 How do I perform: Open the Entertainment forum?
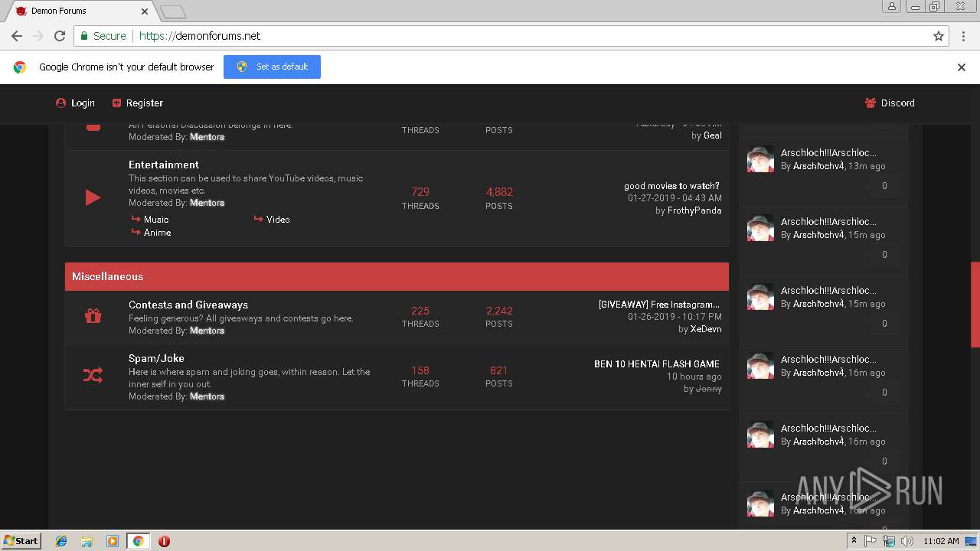(x=164, y=165)
